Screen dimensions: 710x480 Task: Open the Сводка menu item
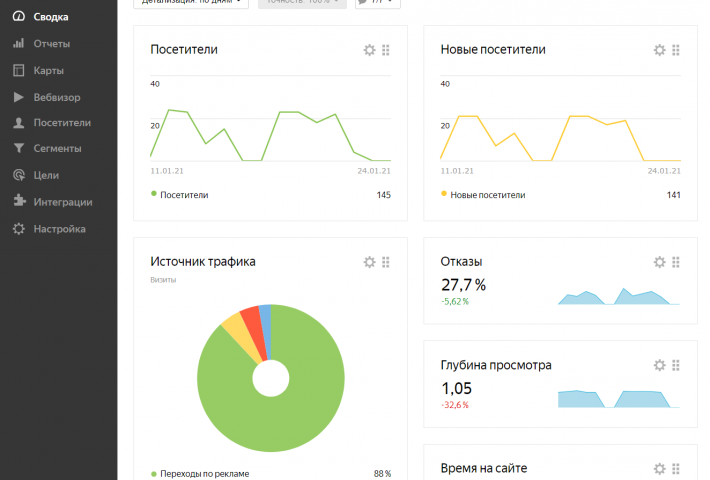pos(51,17)
